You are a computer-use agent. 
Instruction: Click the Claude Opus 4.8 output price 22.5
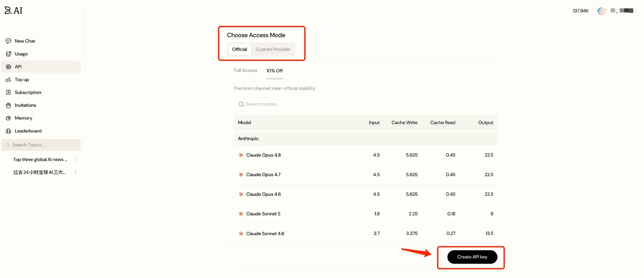(489, 155)
